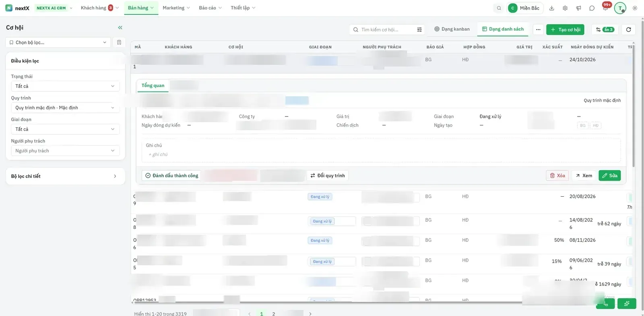Screen dimensions: 644x316
Task: Open the Báo cáo menu
Action: (x=210, y=8)
